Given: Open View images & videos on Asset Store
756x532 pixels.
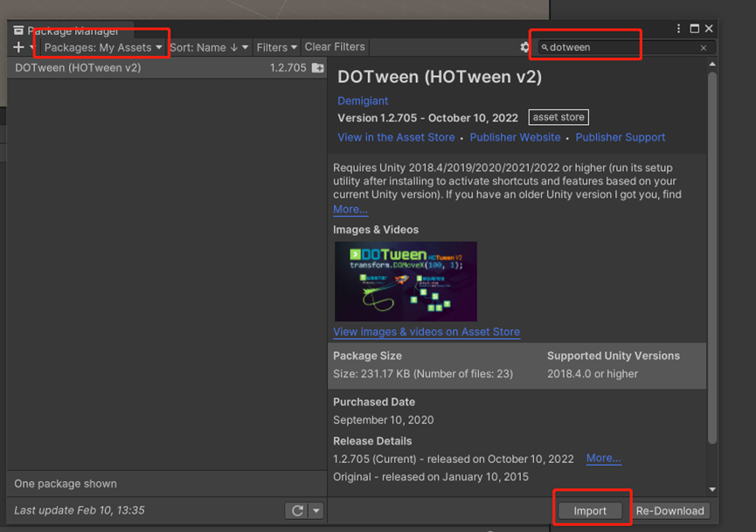Looking at the screenshot, I should [427, 332].
